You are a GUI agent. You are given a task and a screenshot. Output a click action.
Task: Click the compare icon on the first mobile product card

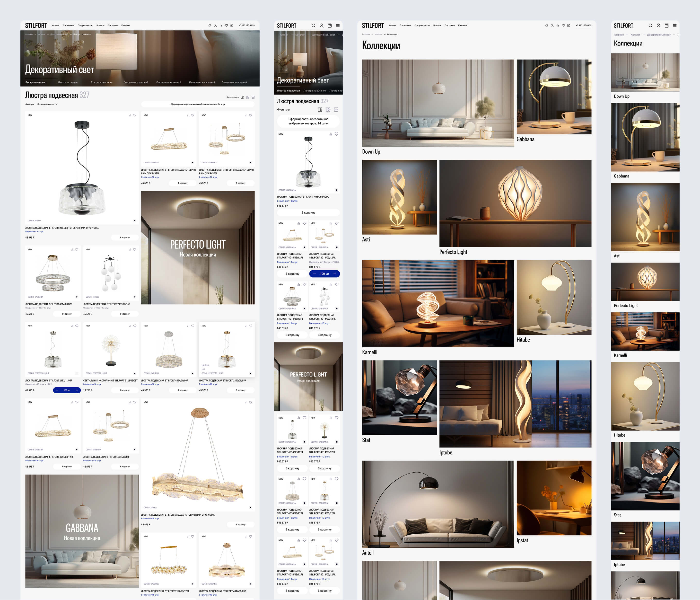[331, 134]
